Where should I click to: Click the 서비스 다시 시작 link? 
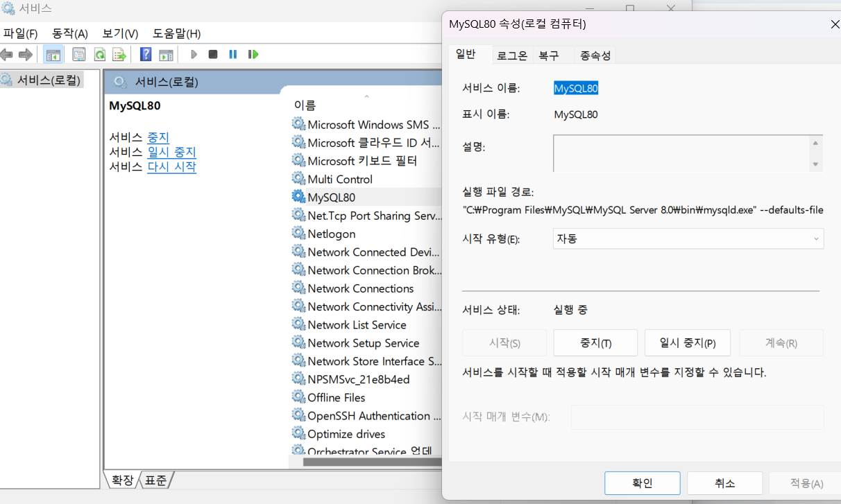172,166
